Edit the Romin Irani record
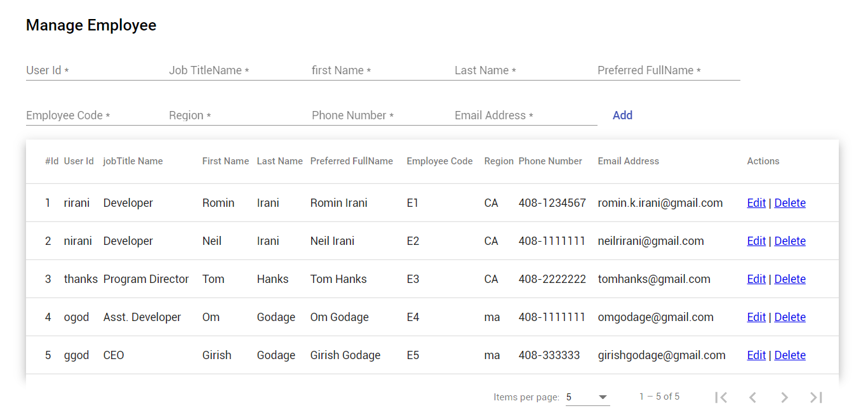Viewport: 868px width, 420px height. click(x=756, y=202)
